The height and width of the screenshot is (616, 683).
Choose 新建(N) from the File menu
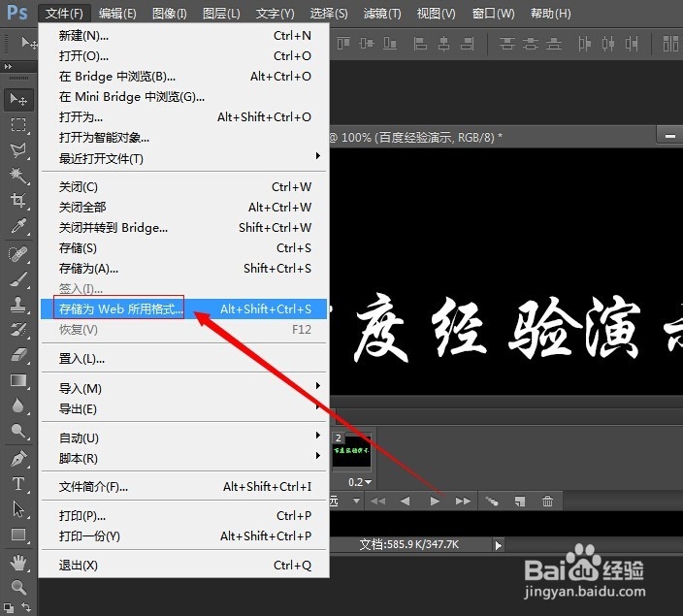(183, 35)
